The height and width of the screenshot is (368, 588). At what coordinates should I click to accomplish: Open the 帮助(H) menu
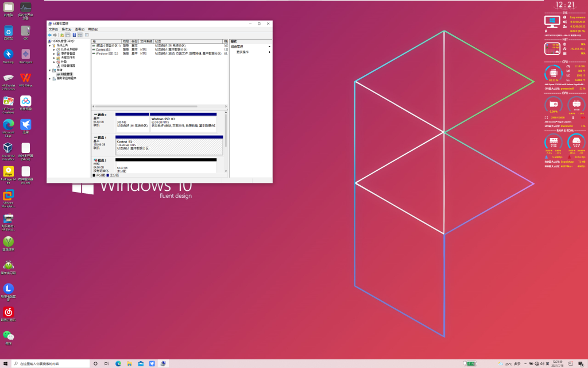[x=93, y=29]
